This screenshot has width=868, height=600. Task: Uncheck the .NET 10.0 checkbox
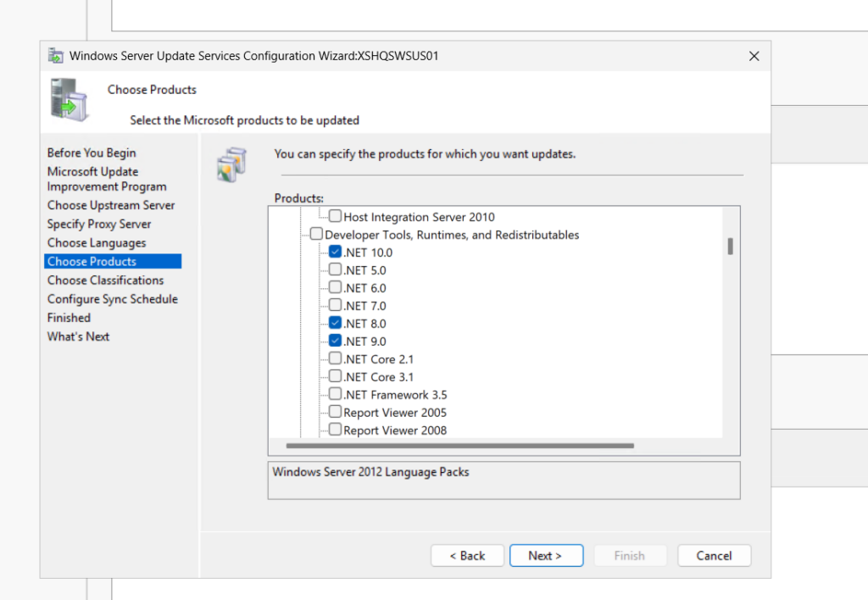(335, 252)
